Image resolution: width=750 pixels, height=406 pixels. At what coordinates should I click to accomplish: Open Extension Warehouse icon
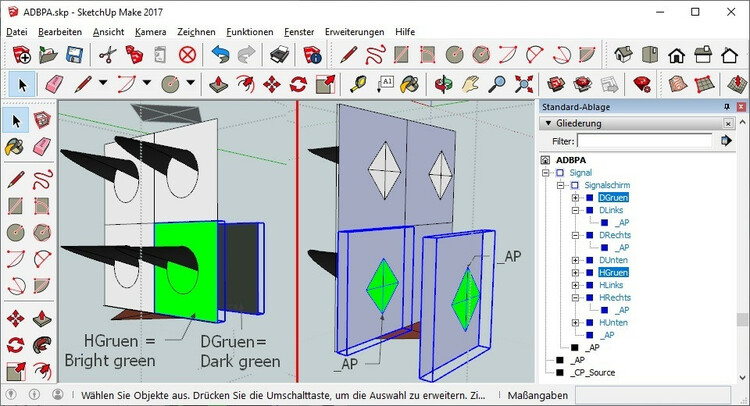pyautogui.click(x=583, y=84)
